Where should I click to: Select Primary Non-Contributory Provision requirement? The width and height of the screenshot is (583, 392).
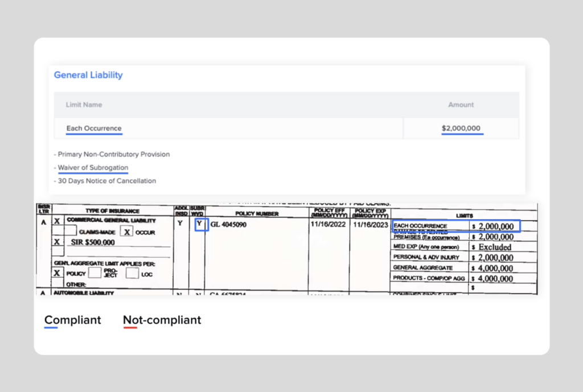tap(114, 154)
